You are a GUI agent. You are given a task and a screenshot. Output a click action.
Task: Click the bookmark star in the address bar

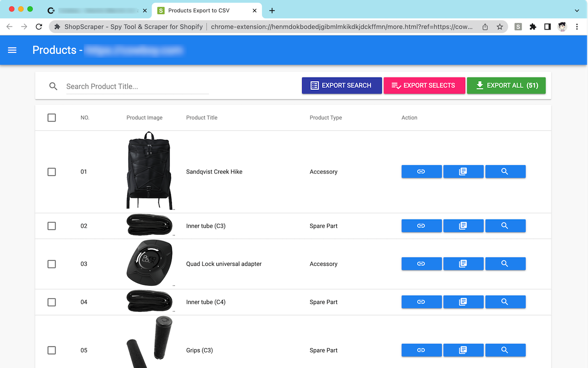[x=499, y=27]
